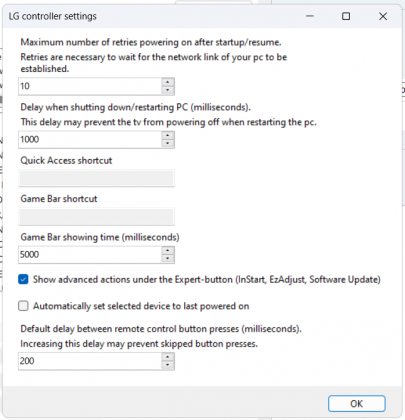Click the "LG controller settings" title text
The width and height of the screenshot is (405, 420).
coord(53,16)
